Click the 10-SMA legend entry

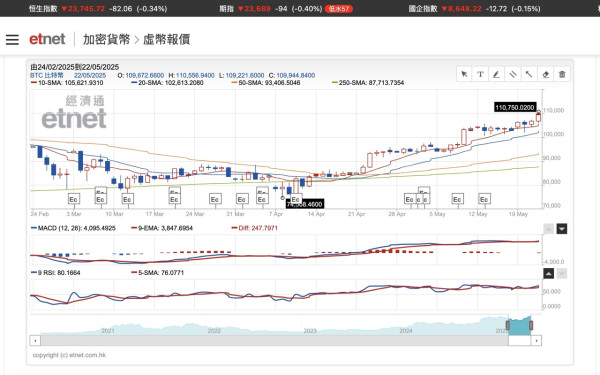67,83
